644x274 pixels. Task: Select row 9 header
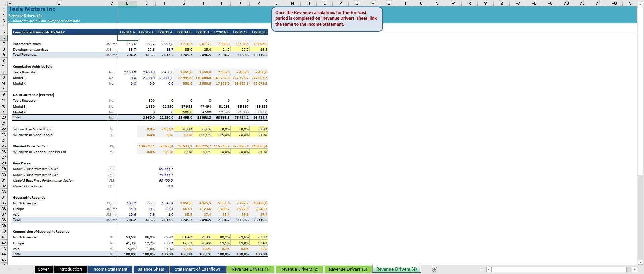click(4, 55)
